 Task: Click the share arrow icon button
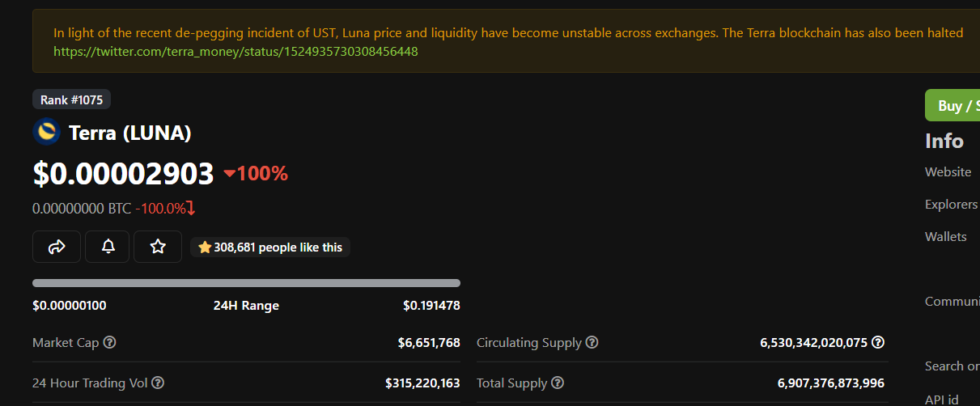(57, 247)
